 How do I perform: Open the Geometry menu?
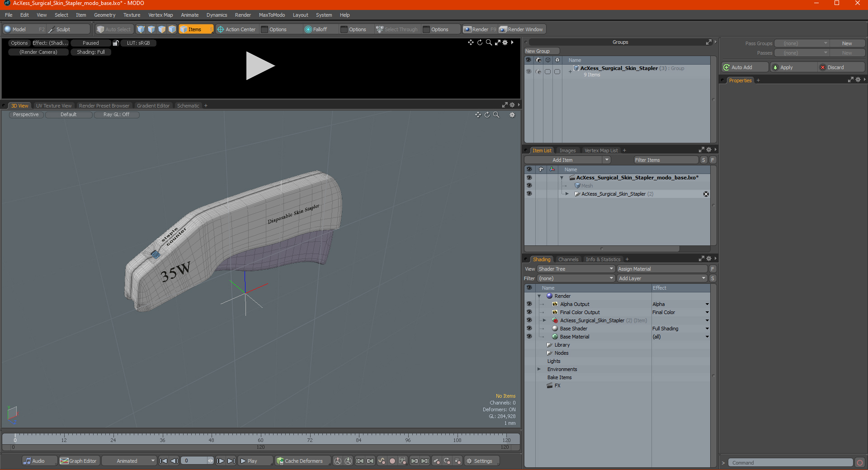click(104, 15)
